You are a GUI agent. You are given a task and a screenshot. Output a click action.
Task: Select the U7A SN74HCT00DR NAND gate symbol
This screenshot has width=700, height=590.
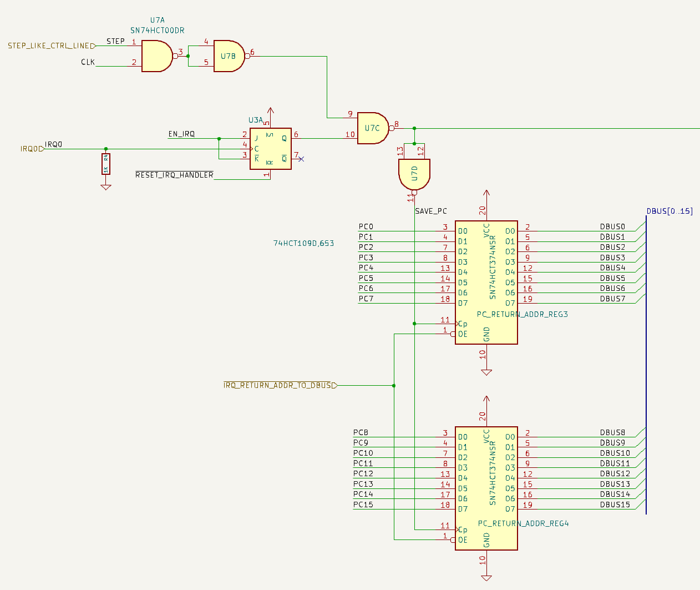(158, 55)
